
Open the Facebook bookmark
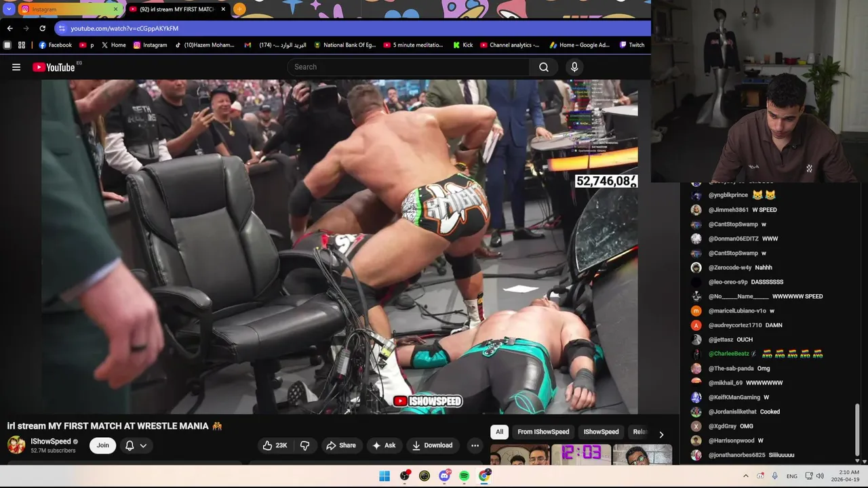[x=55, y=45]
